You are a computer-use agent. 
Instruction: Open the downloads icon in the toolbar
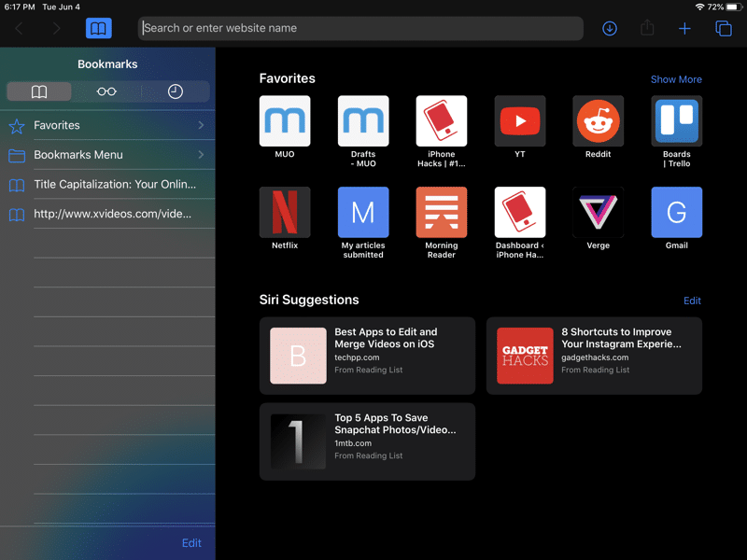(610, 29)
